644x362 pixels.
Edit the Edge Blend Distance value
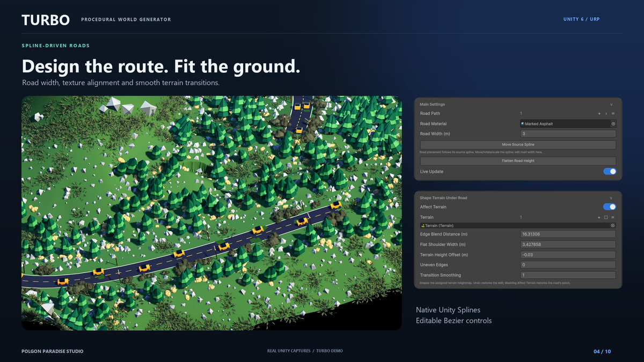click(x=568, y=234)
